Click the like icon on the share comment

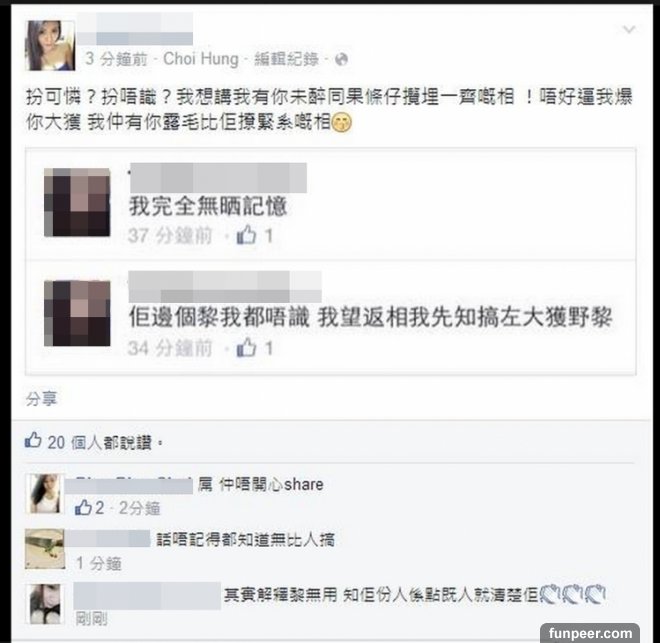point(83,507)
